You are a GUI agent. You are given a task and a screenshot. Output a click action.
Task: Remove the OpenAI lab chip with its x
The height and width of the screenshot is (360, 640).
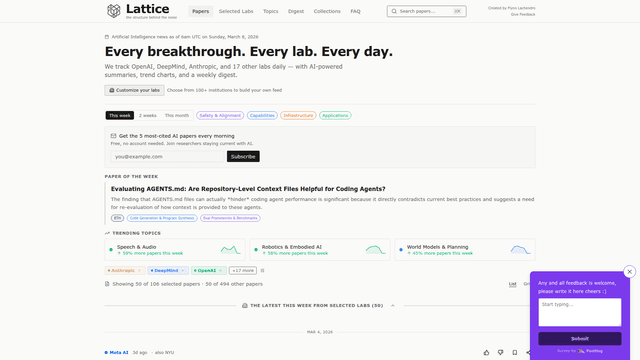(220, 271)
